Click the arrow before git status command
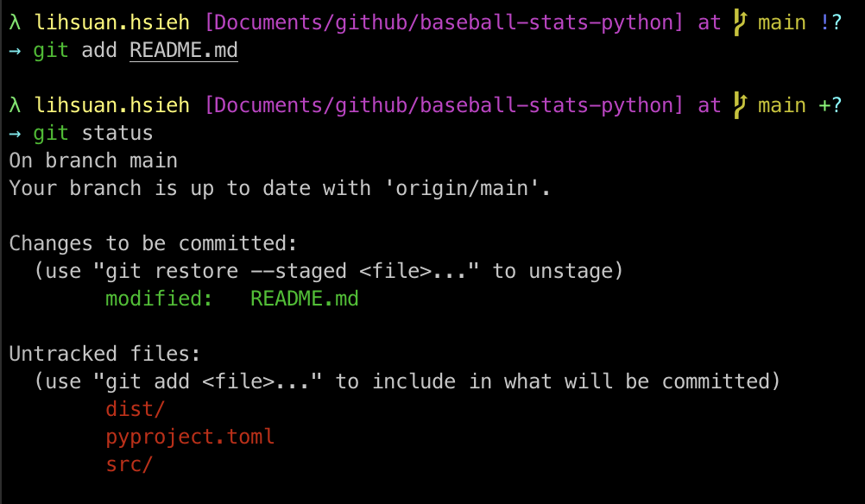 [15, 134]
